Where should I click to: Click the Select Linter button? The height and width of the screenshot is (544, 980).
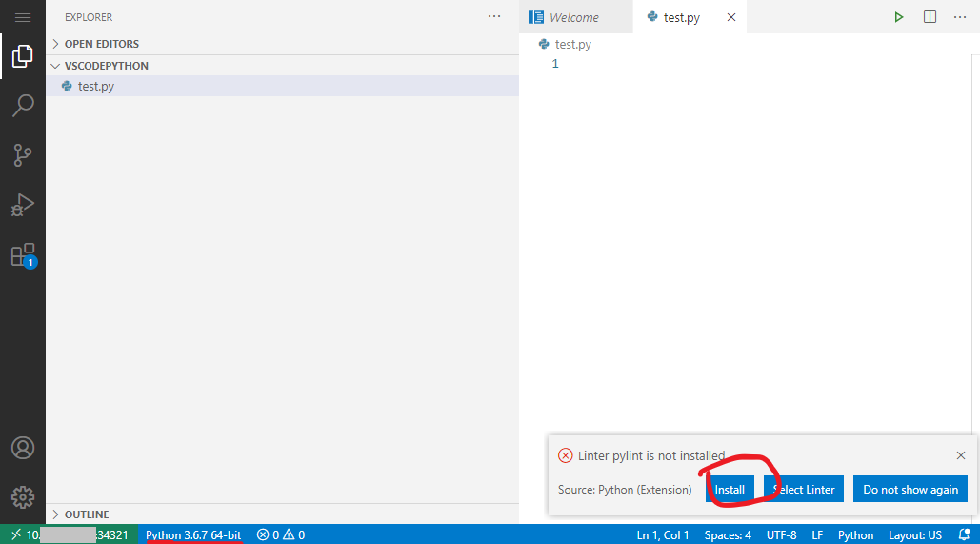[x=804, y=489]
